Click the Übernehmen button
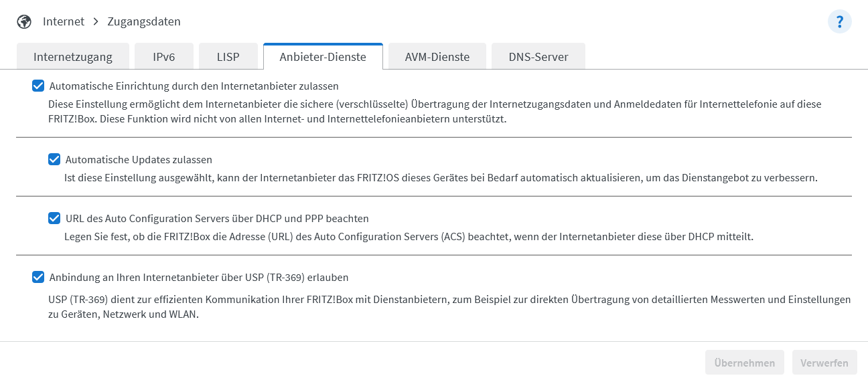 (745, 363)
